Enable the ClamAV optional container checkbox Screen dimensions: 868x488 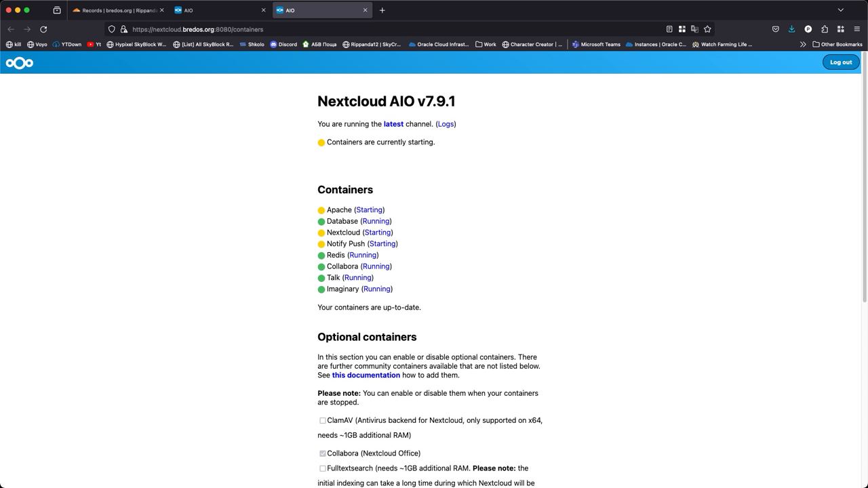point(323,421)
